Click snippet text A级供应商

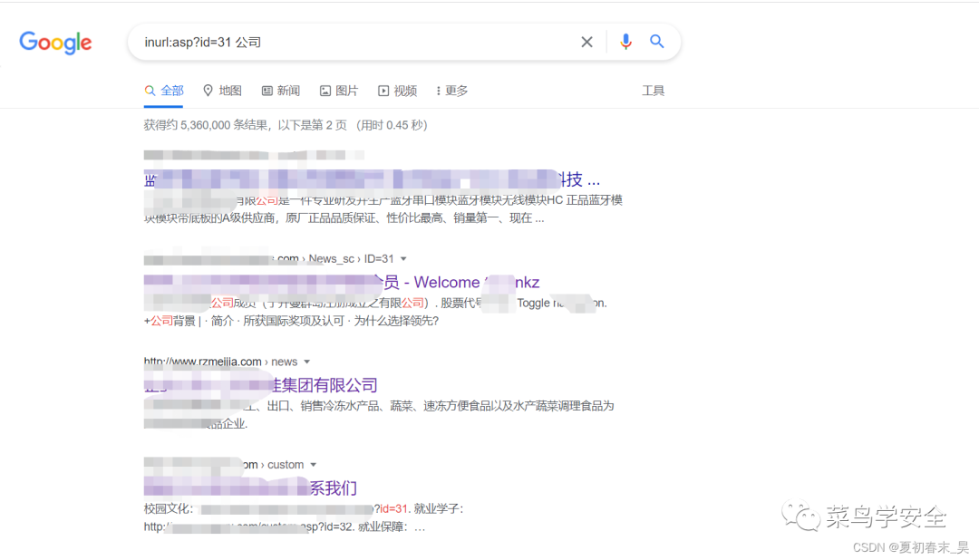pyautogui.click(x=249, y=218)
